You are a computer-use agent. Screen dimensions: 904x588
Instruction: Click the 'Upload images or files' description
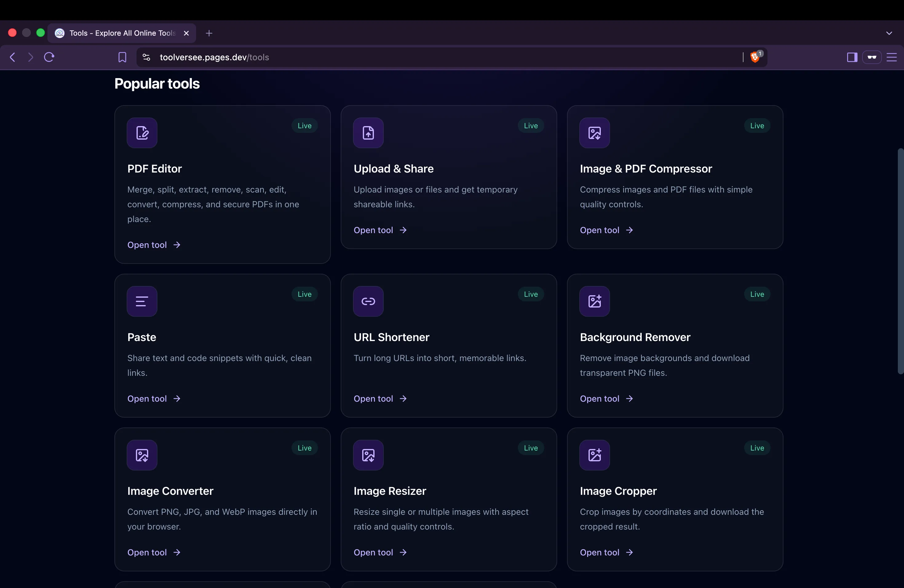point(436,197)
